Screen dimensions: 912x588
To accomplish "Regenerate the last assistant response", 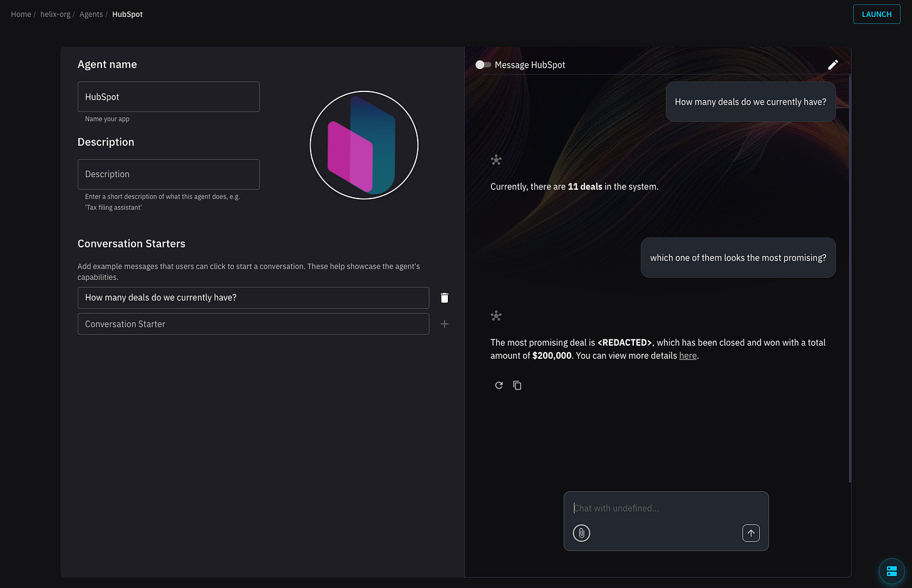I will click(499, 385).
